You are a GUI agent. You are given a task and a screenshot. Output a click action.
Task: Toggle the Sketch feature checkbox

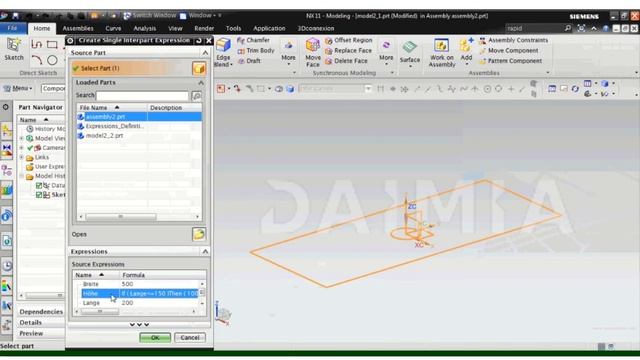click(x=39, y=195)
